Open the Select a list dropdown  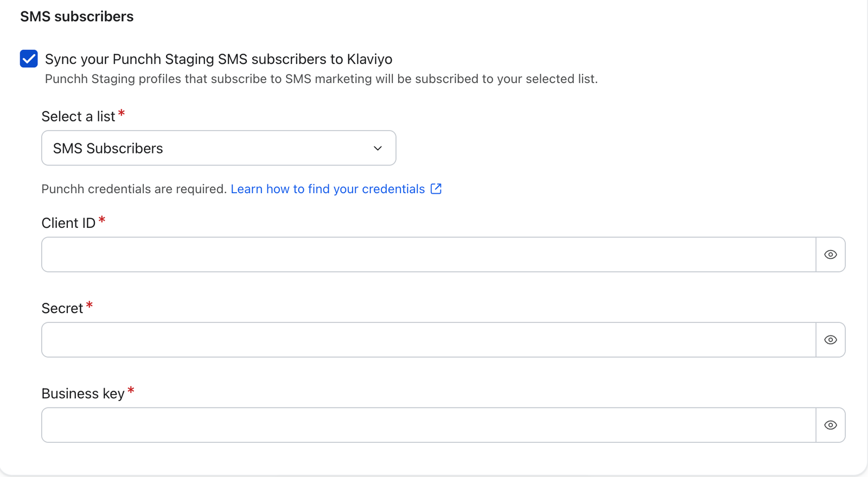(x=219, y=148)
